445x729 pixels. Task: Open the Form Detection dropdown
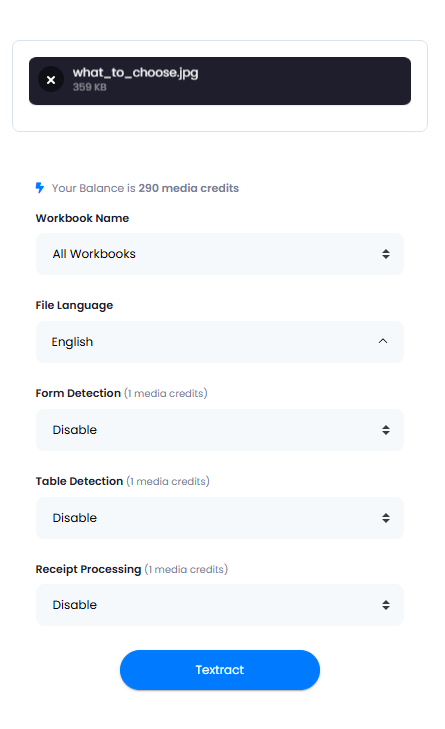(219, 430)
